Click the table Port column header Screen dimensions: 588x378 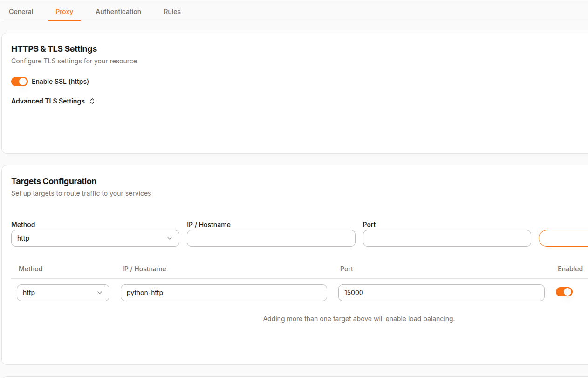click(x=347, y=269)
